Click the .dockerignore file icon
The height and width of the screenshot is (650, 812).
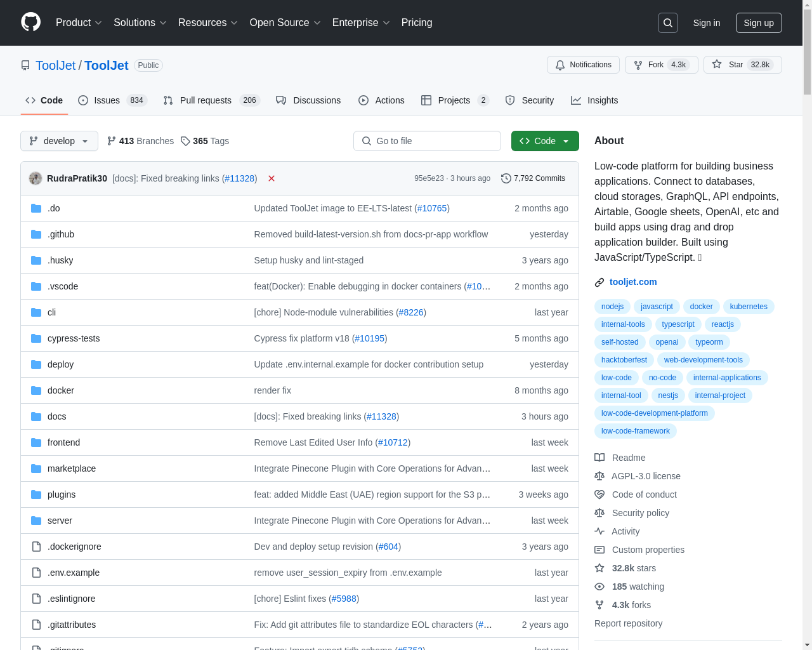[36, 547]
